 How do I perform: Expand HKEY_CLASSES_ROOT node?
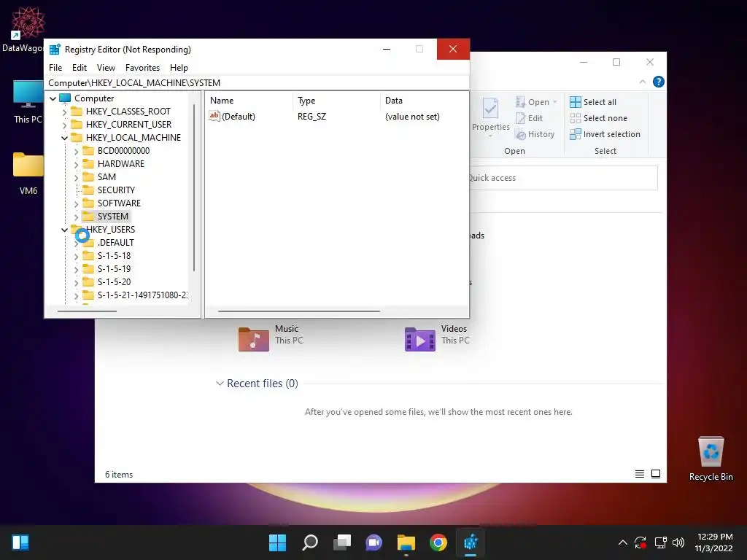click(65, 112)
